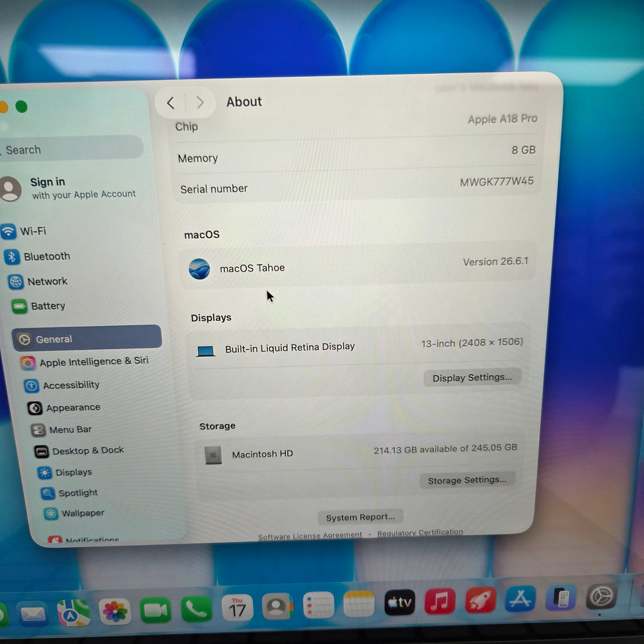The image size is (644, 644).
Task: Click the Display Settings... button
Action: click(472, 377)
